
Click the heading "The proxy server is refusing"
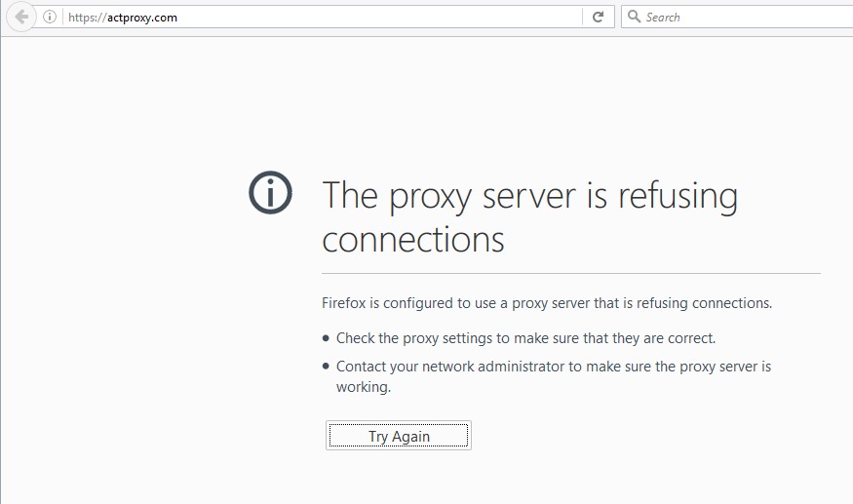tap(530, 196)
